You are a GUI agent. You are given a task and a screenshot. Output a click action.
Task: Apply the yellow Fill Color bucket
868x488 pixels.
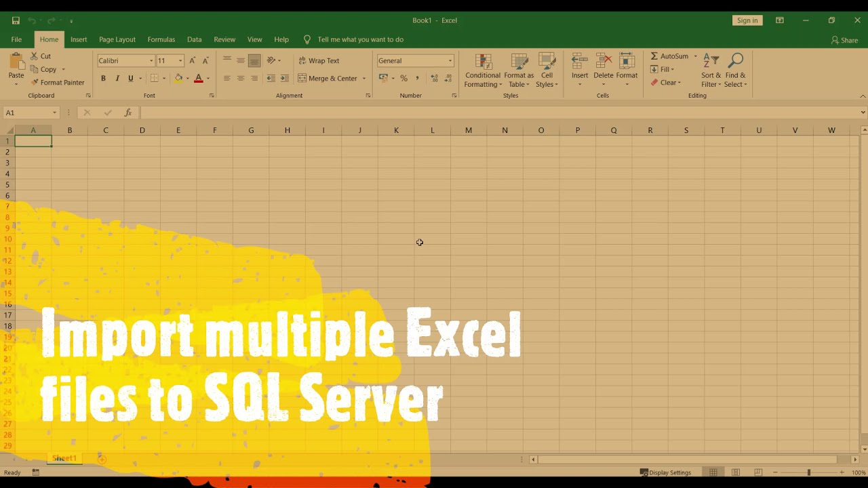tap(178, 79)
